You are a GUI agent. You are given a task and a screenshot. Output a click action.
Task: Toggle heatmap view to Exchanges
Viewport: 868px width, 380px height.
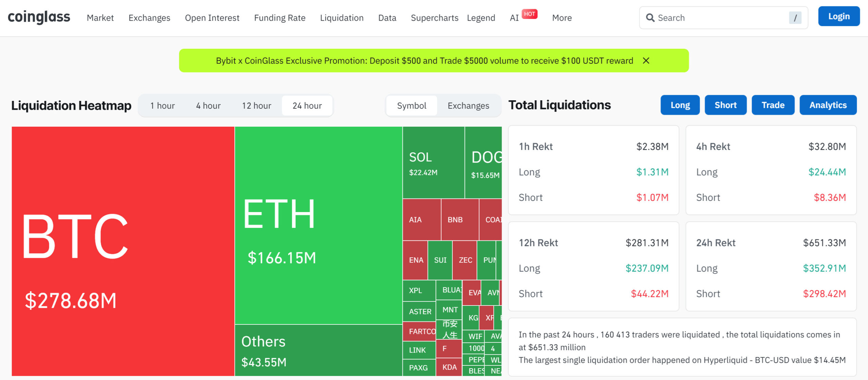click(x=468, y=106)
